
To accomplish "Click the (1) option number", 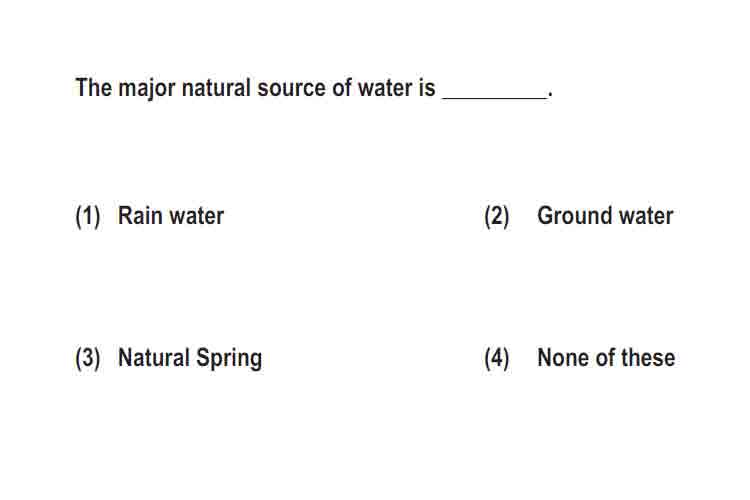I will point(88,217).
